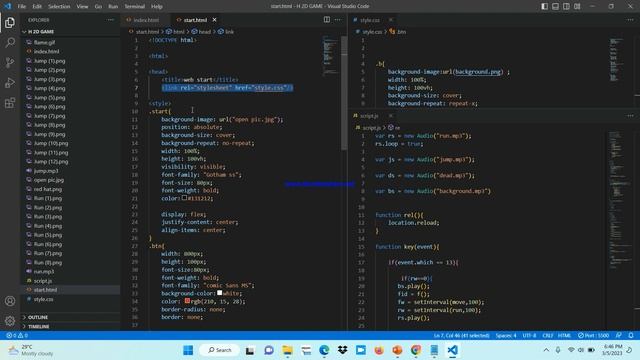
Task: Open More Actions menu of script.js editor group
Action: pyautogui.click(x=631, y=116)
